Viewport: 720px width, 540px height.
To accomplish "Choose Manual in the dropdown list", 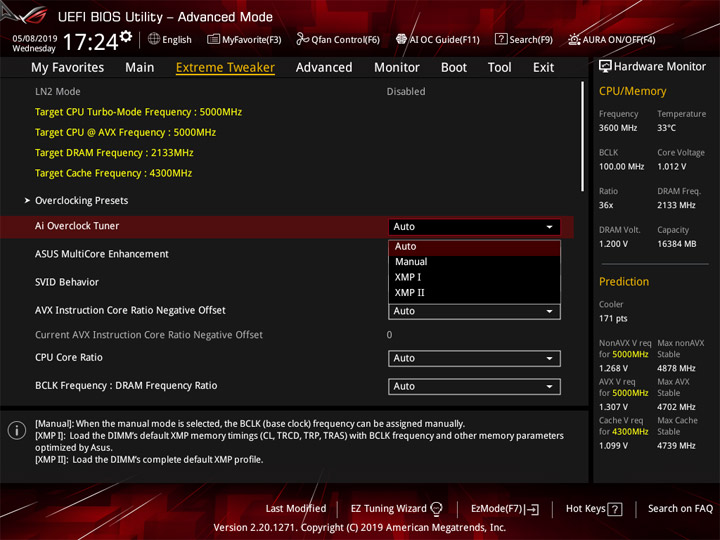I will (474, 262).
